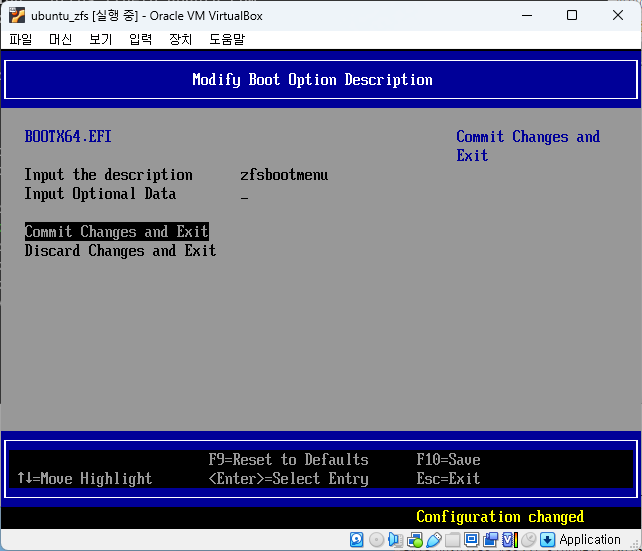This screenshot has width=642, height=551.
Task: Click the recording status icon
Action: (490, 540)
